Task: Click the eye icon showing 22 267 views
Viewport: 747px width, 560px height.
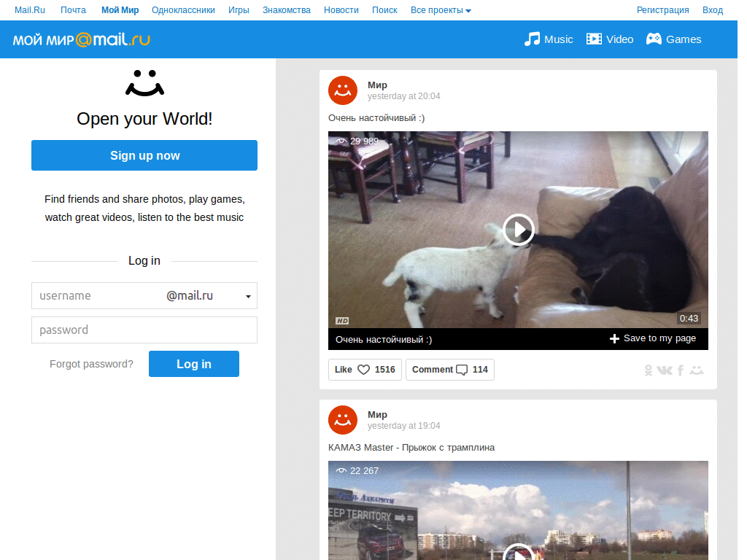Action: (x=341, y=470)
